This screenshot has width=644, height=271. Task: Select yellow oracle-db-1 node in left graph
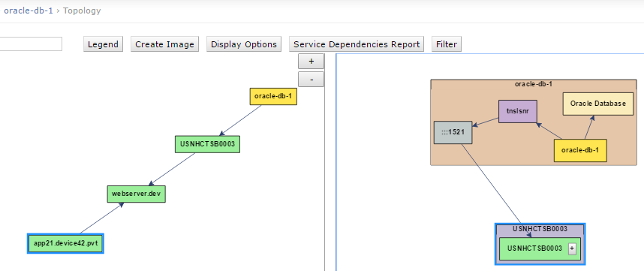tap(273, 97)
